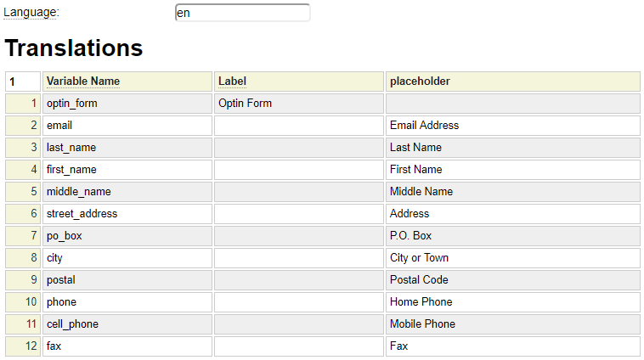Image resolution: width=644 pixels, height=360 pixels.
Task: Click the last_name variable name cell
Action: tap(127, 148)
